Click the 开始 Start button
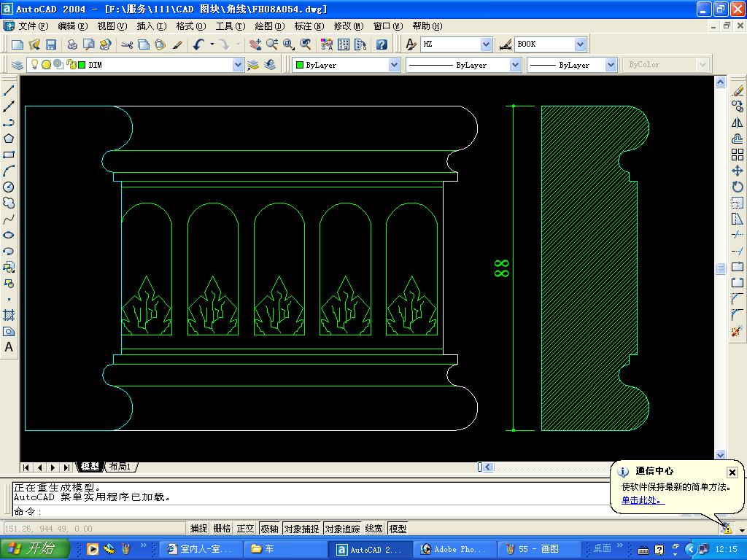 click(35, 549)
